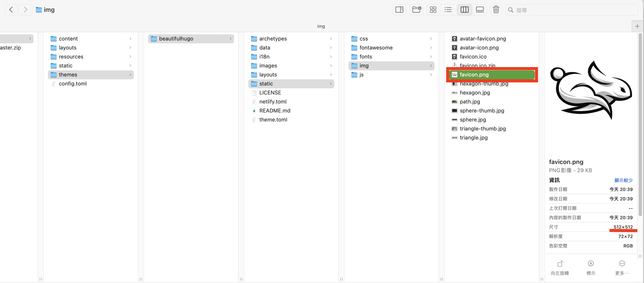Select path.jpg file
The width and height of the screenshot is (644, 283).
click(x=492, y=102)
